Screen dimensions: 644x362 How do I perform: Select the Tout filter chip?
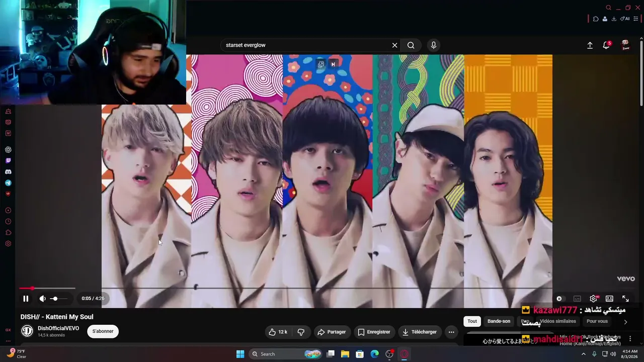click(472, 321)
